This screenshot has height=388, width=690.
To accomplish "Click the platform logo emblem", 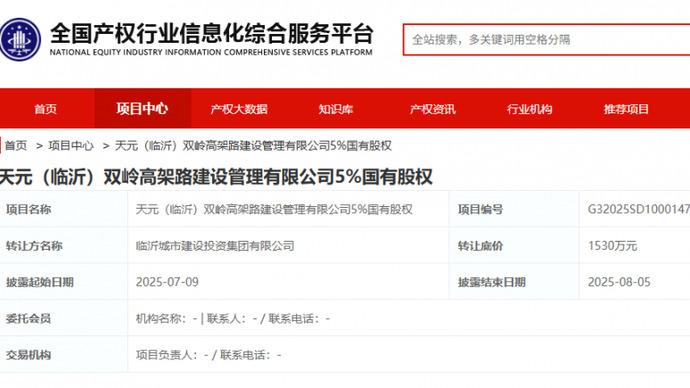I will [20, 39].
